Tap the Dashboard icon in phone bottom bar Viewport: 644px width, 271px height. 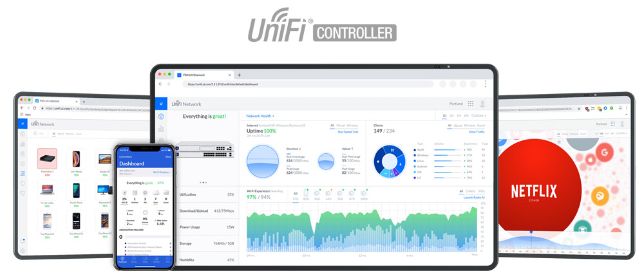[x=122, y=259]
